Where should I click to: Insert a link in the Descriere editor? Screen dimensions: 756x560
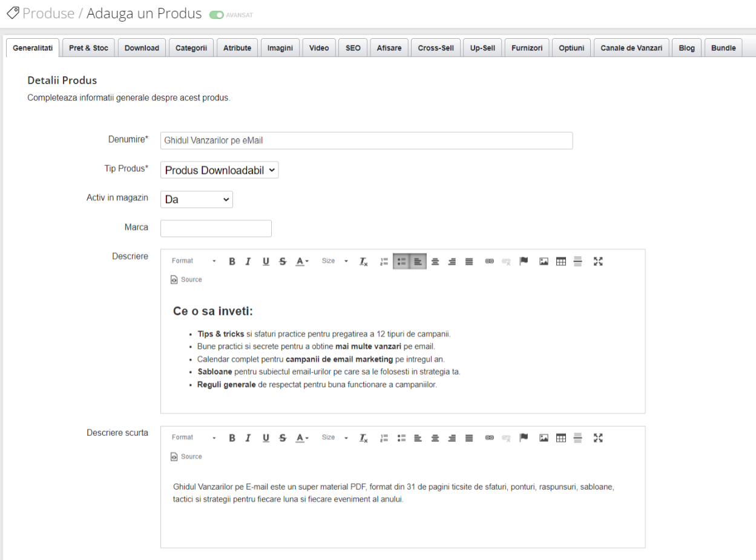click(489, 261)
